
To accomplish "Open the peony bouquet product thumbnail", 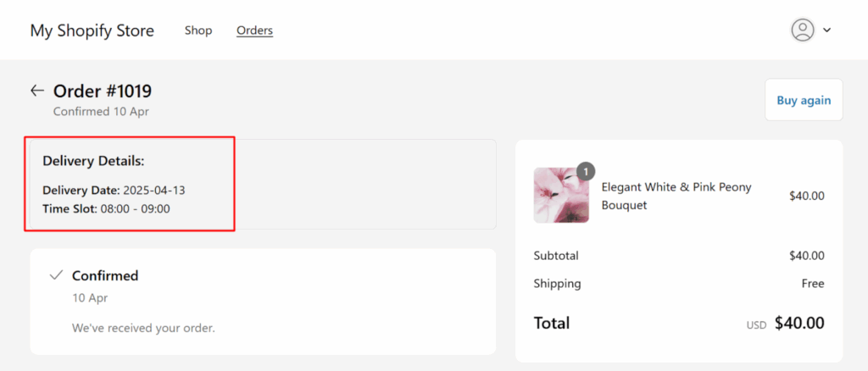I will pyautogui.click(x=560, y=196).
